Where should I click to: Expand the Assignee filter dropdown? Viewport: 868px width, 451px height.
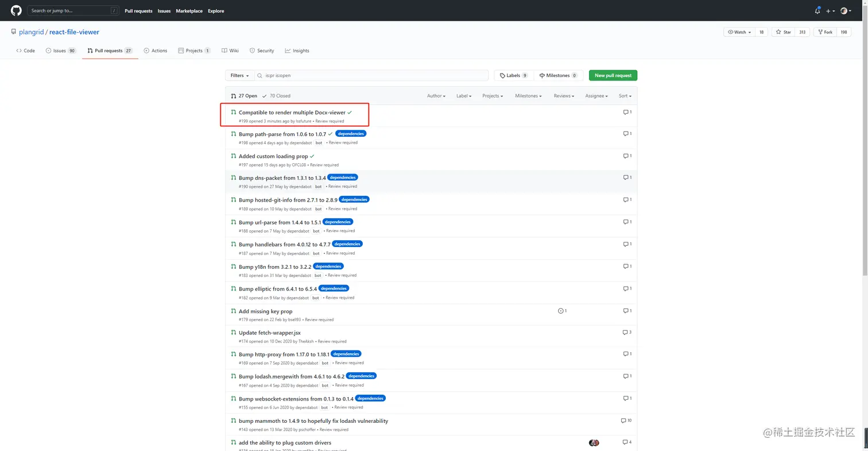(596, 96)
